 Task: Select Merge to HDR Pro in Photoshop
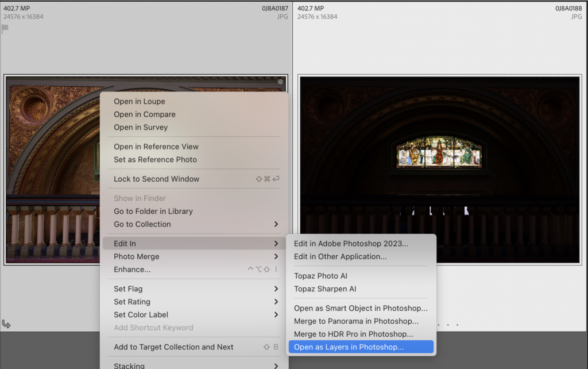(353, 334)
